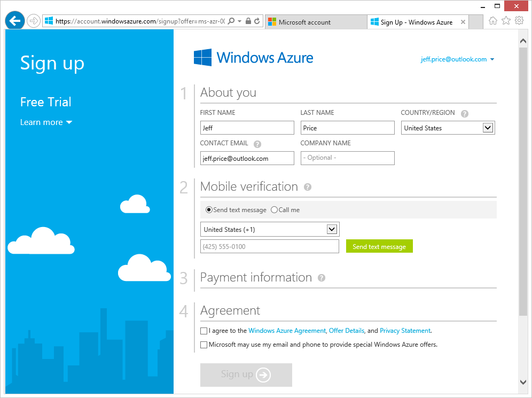Expand the Learn more arrow

click(x=69, y=122)
